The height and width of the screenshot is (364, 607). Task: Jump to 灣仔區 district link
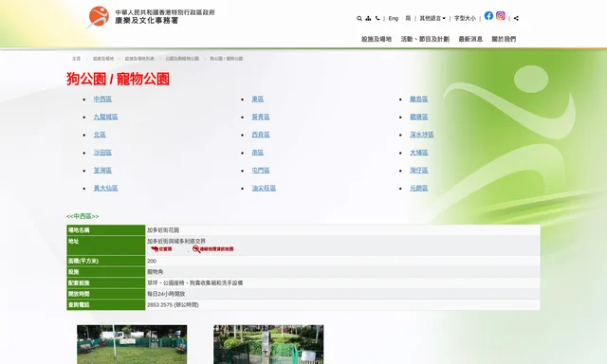(x=419, y=171)
